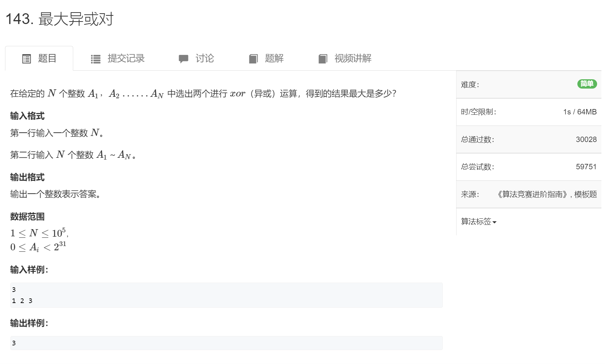Switch to the 提交记录 tab
The width and height of the screenshot is (605, 364).
118,58
